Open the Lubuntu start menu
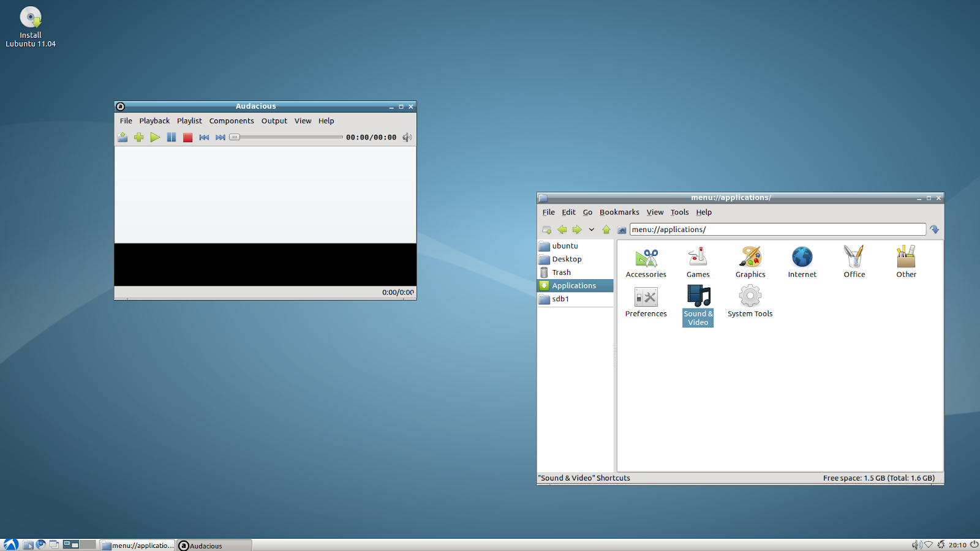Image resolution: width=980 pixels, height=551 pixels. 10,545
